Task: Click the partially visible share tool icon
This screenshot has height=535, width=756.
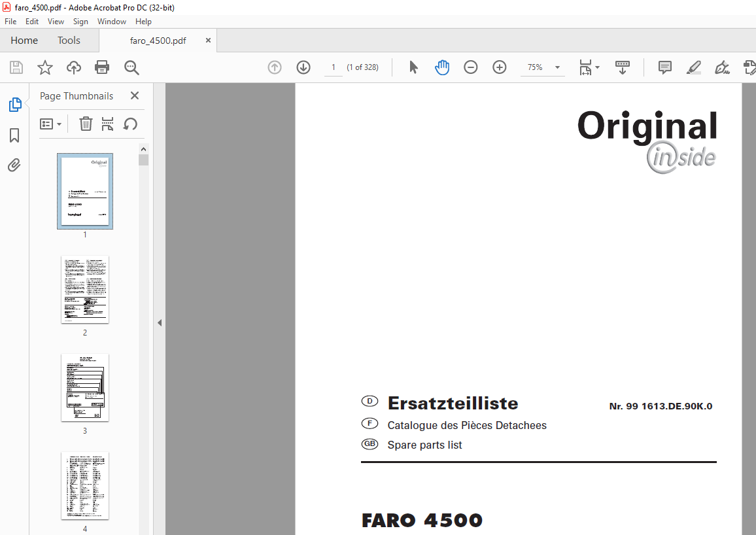Action: point(749,67)
